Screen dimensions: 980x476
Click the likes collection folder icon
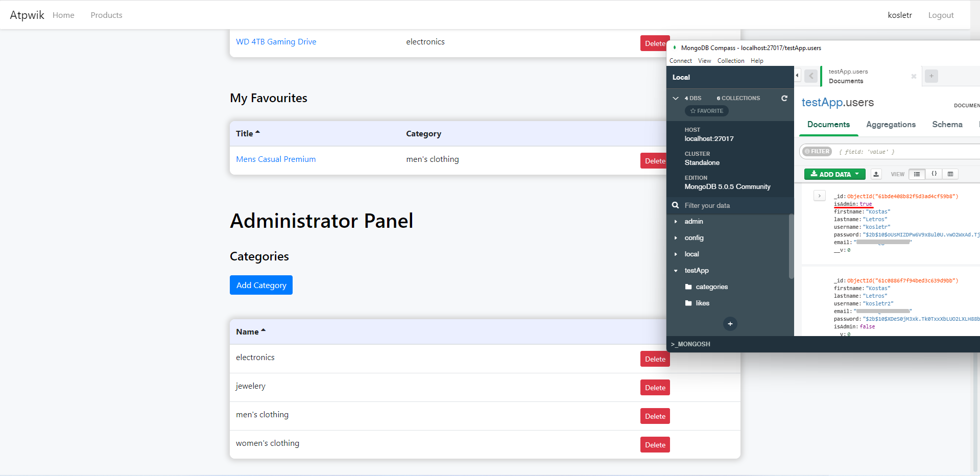click(688, 303)
